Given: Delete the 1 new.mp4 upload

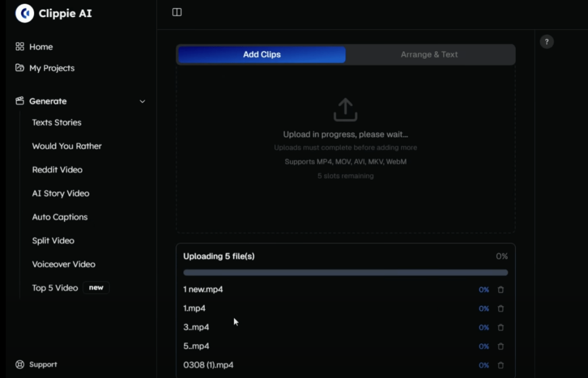Looking at the screenshot, I should 501,290.
